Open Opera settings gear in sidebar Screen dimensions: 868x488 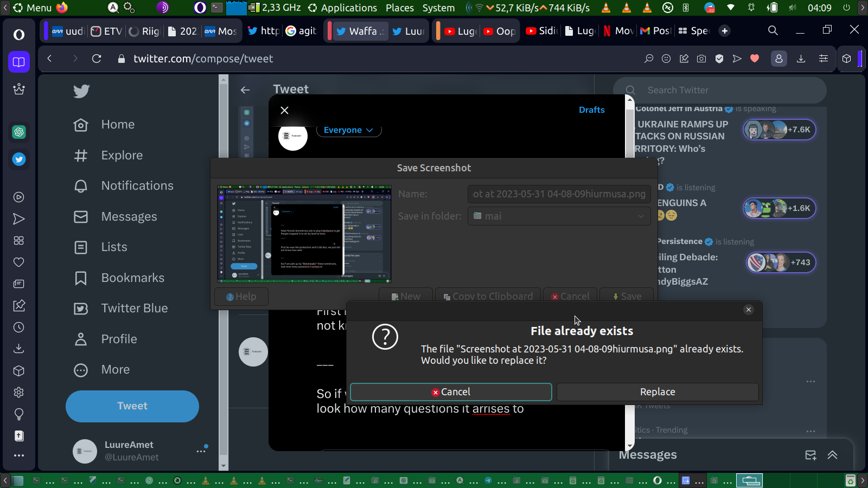[19, 392]
